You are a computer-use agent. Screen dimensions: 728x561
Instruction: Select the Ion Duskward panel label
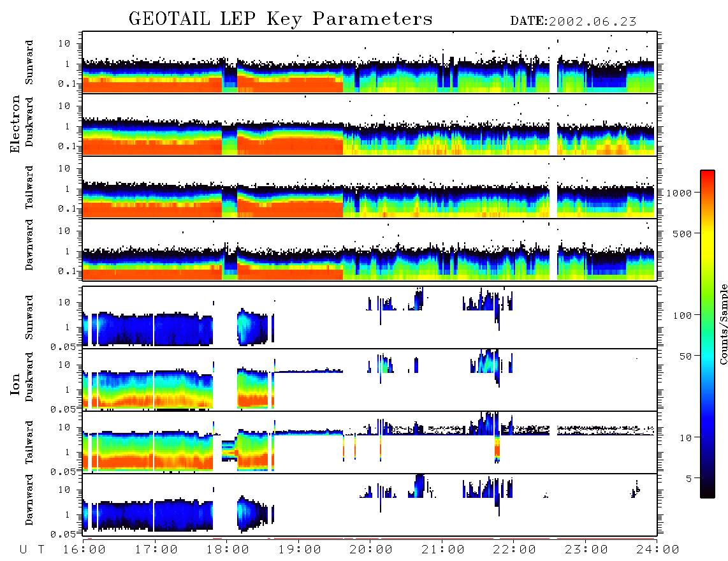click(x=29, y=377)
